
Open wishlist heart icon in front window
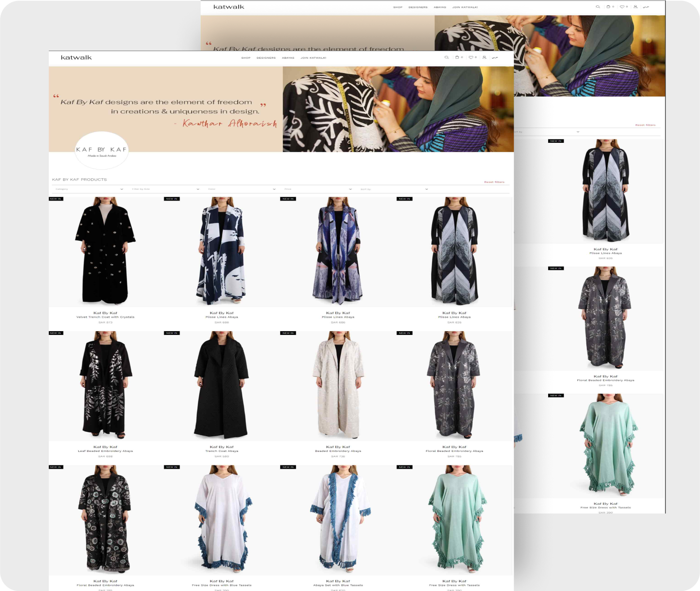click(x=471, y=57)
